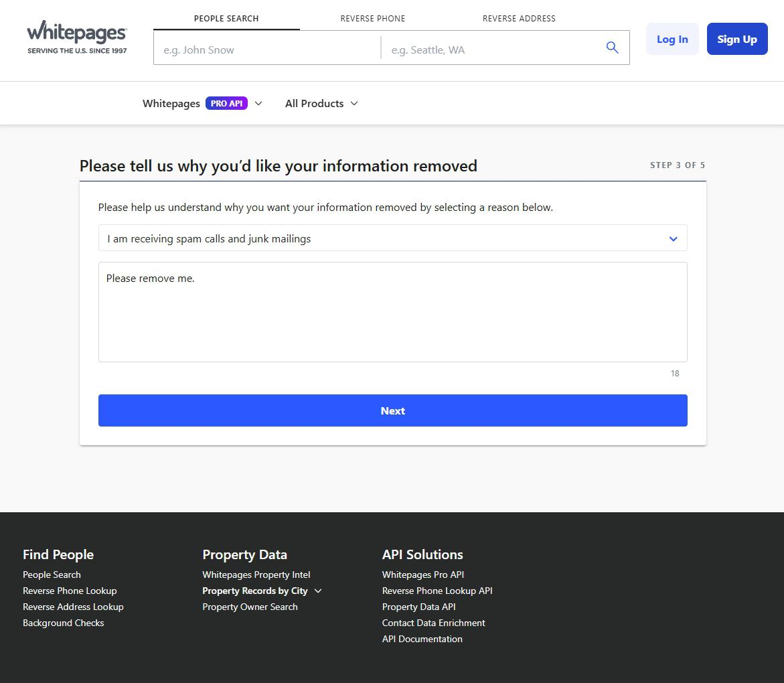The width and height of the screenshot is (784, 683).
Task: Click the removal explanation text area
Action: pos(392,312)
